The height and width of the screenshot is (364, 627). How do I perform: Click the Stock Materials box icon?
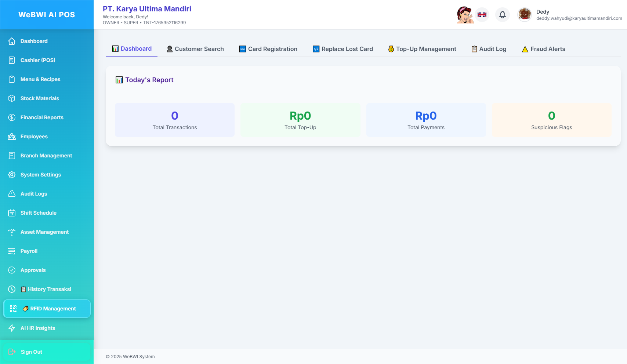[x=12, y=98]
